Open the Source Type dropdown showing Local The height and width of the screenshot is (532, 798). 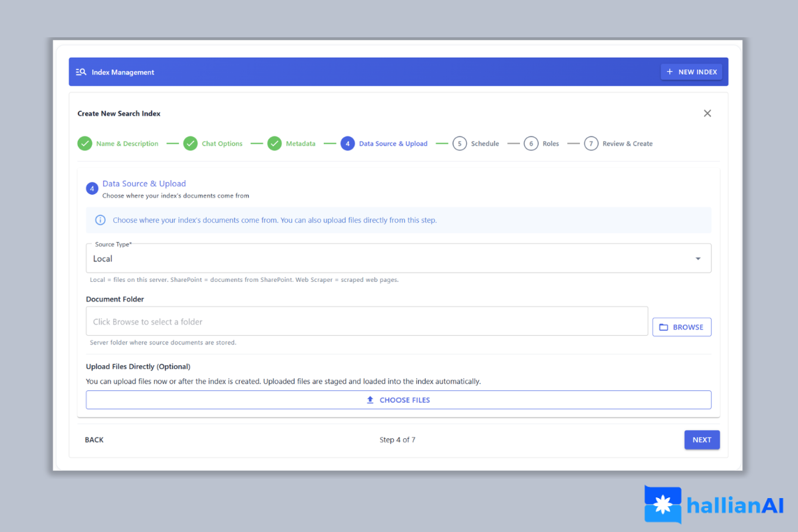pos(398,258)
